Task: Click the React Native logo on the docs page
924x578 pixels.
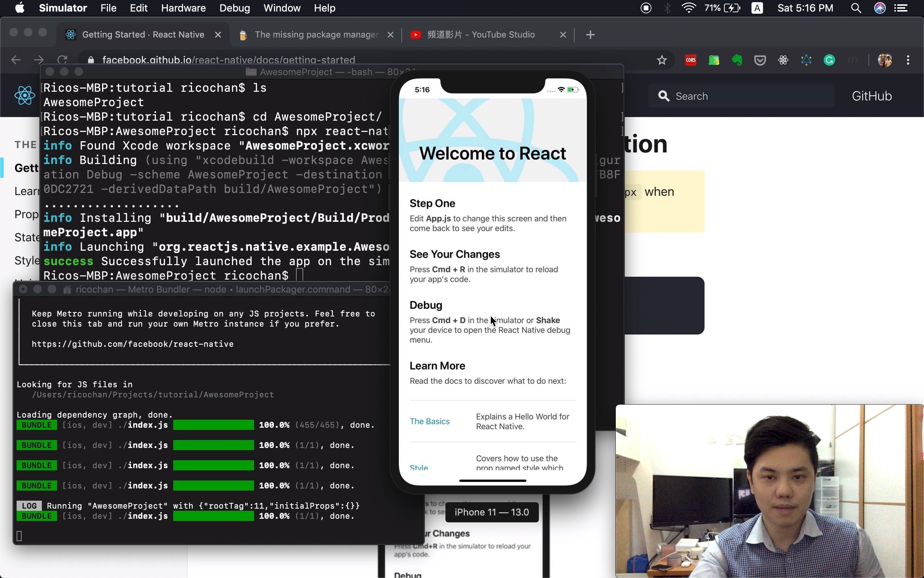Action: tap(25, 96)
